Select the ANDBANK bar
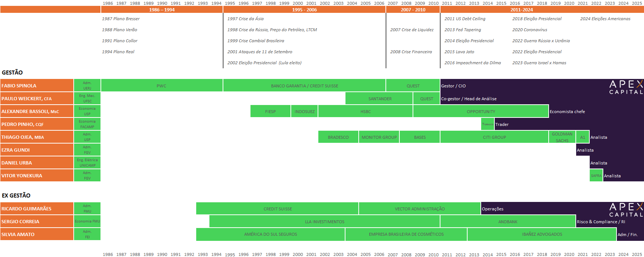The height and width of the screenshot is (257, 644). point(508,221)
